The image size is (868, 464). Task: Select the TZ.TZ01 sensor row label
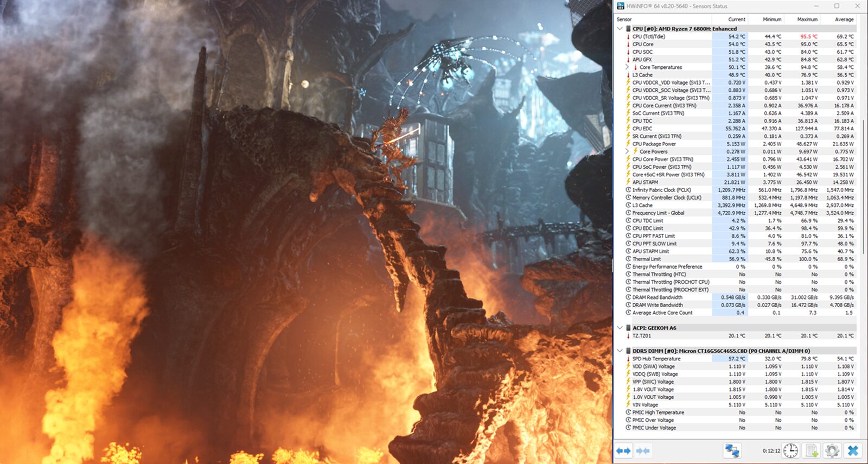point(642,336)
